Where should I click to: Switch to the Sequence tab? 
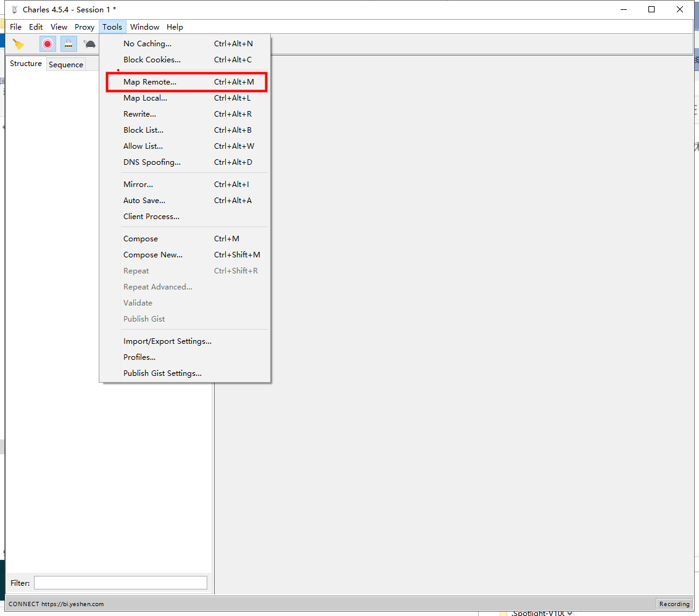(66, 64)
